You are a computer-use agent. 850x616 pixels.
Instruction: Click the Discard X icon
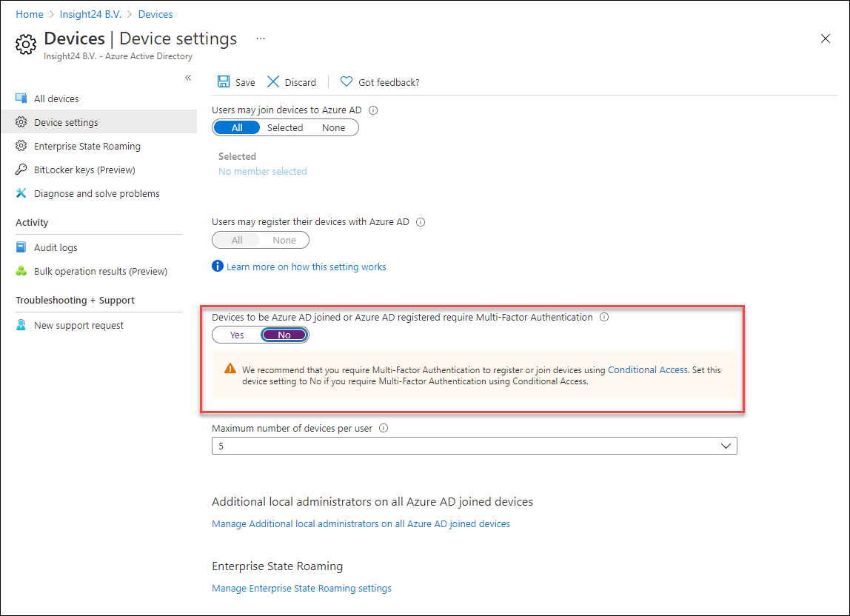pos(273,82)
